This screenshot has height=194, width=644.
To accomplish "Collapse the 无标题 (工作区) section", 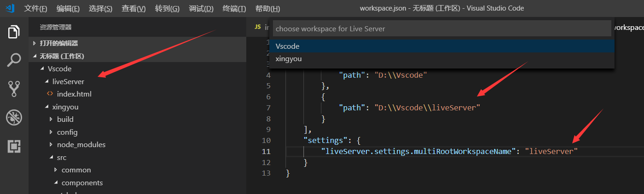I will (137, 56).
